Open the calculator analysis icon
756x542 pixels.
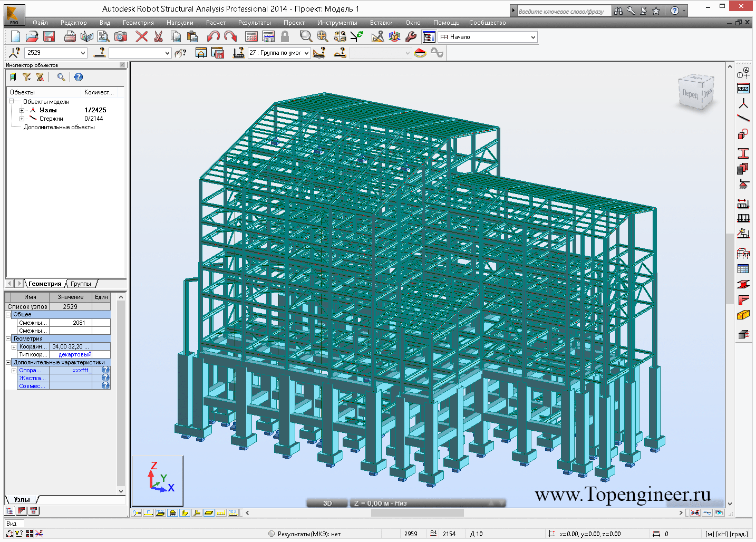[x=251, y=36]
